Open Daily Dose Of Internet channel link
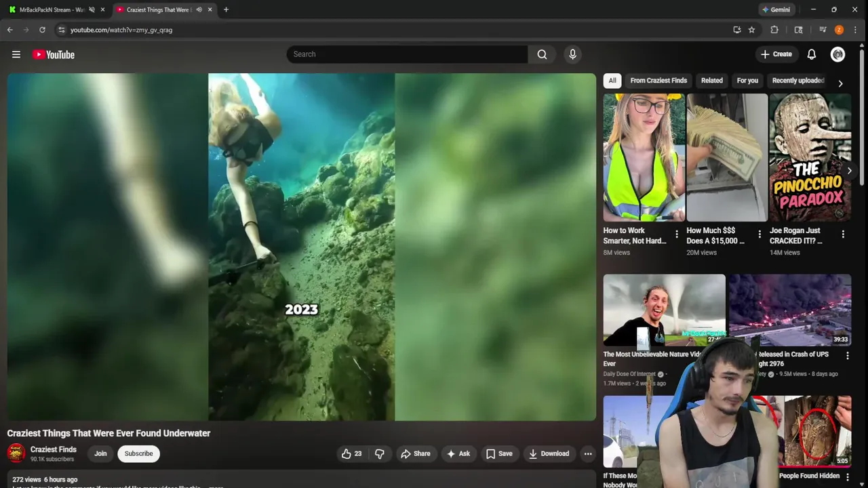 click(630, 373)
